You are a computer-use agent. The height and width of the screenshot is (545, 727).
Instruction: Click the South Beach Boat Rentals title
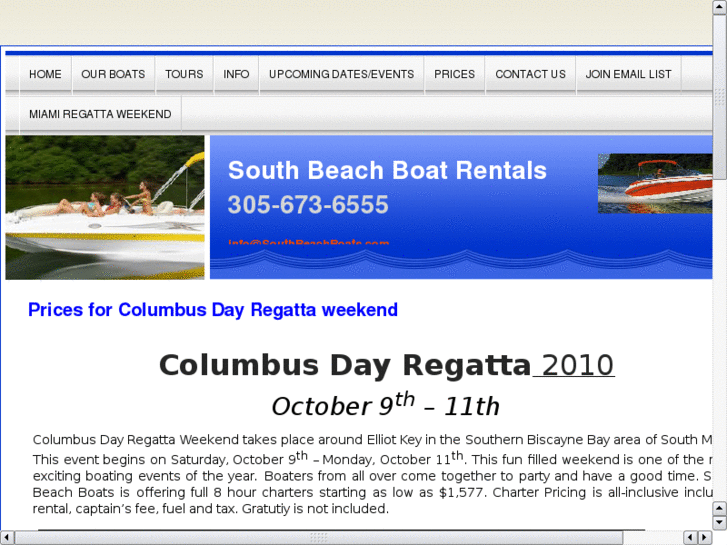(x=387, y=170)
